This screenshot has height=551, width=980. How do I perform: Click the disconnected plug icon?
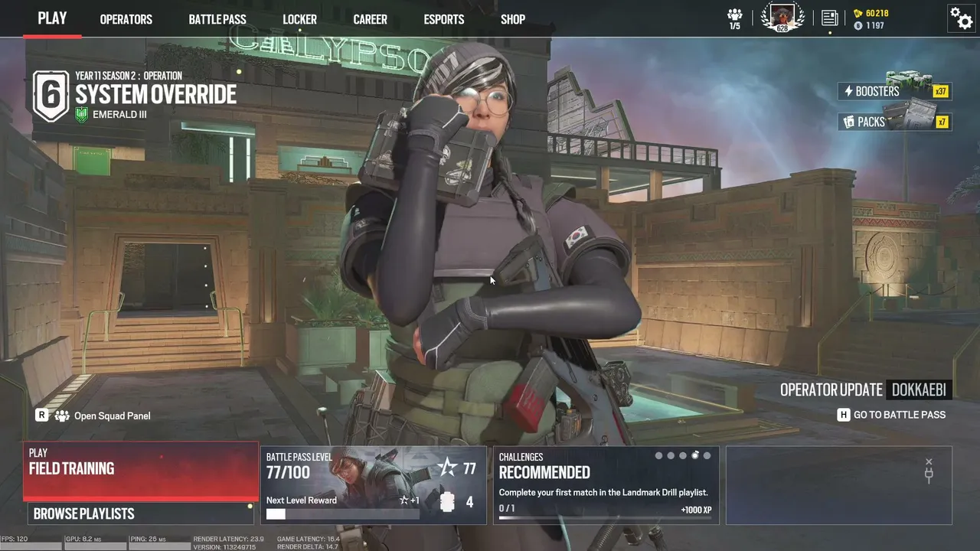pyautogui.click(x=929, y=471)
